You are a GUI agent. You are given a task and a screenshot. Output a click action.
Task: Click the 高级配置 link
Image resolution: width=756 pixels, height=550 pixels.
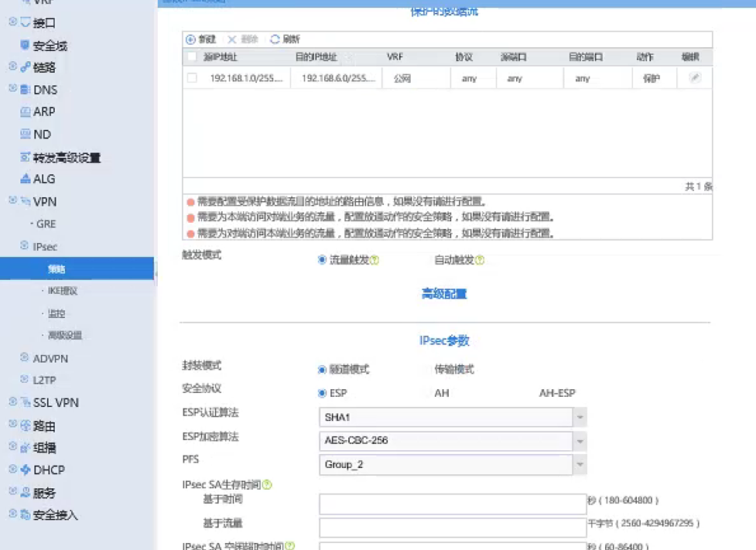click(444, 294)
